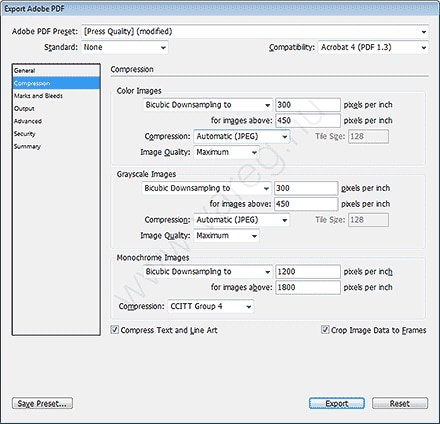Image resolution: width=440 pixels, height=424 pixels.
Task: Click the Reset button
Action: 400,403
